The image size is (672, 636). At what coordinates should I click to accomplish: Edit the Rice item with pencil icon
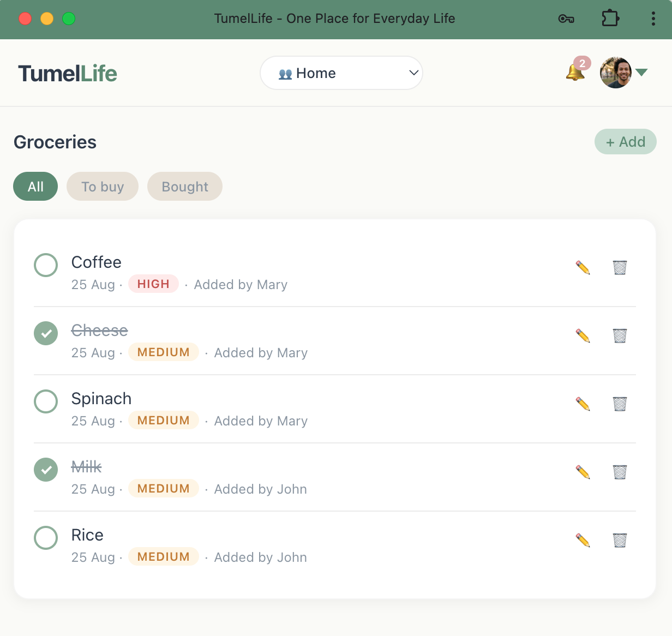[583, 540]
